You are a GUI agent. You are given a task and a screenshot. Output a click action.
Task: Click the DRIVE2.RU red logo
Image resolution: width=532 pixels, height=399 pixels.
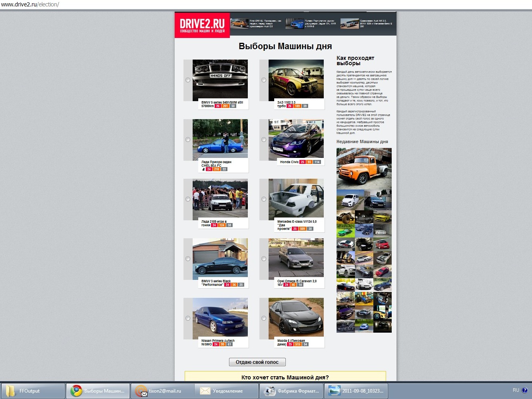tap(202, 25)
